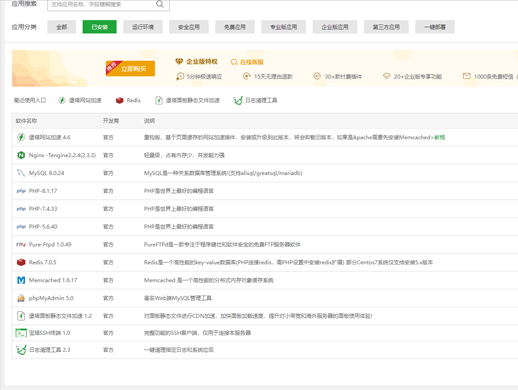Screen dimensions: 518x390
Task: Select the Pure-Ftpd 1.0.49 name
Action: [50, 244]
